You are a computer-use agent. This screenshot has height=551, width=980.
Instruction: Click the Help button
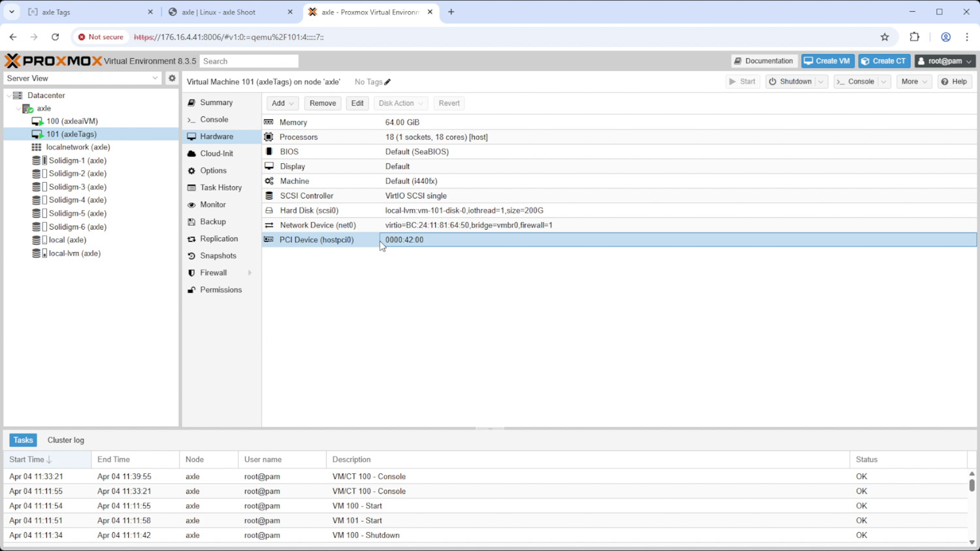coord(955,82)
